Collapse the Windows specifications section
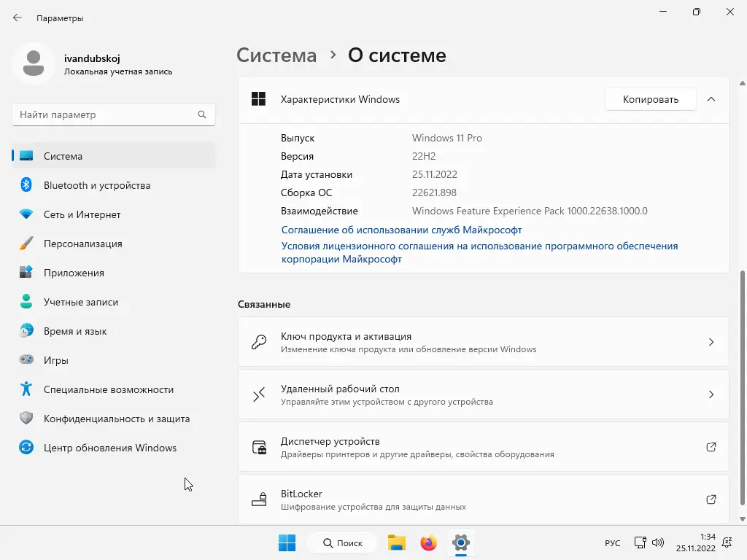 [x=711, y=99]
